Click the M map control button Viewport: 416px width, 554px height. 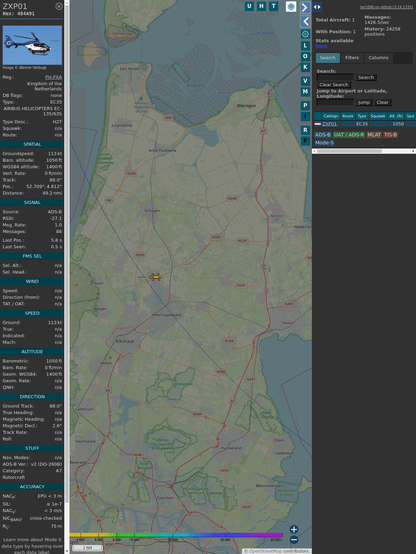305,92
